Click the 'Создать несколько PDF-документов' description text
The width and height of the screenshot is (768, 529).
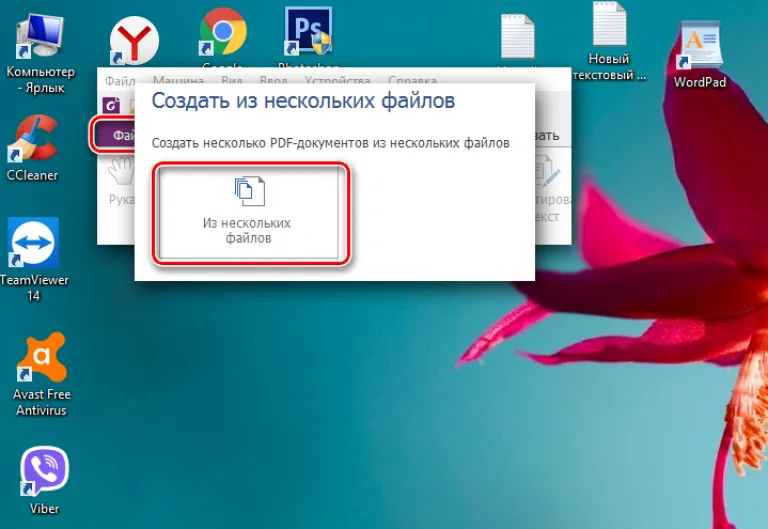[331, 143]
